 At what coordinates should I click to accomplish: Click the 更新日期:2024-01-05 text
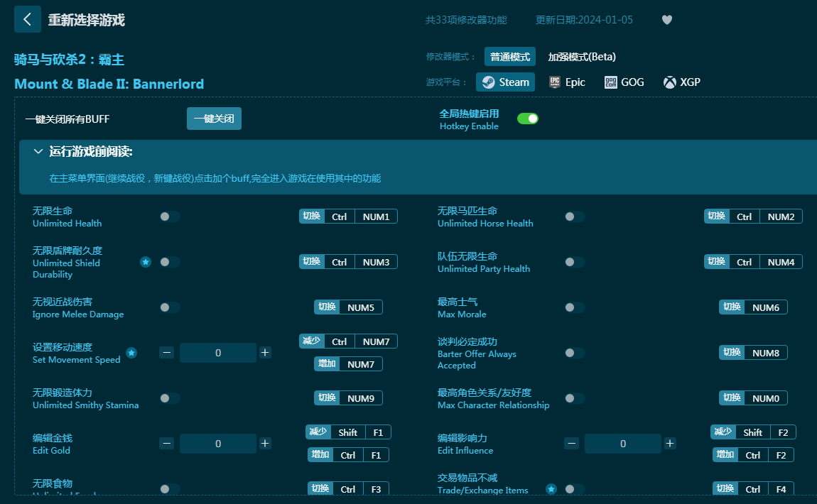coord(584,20)
